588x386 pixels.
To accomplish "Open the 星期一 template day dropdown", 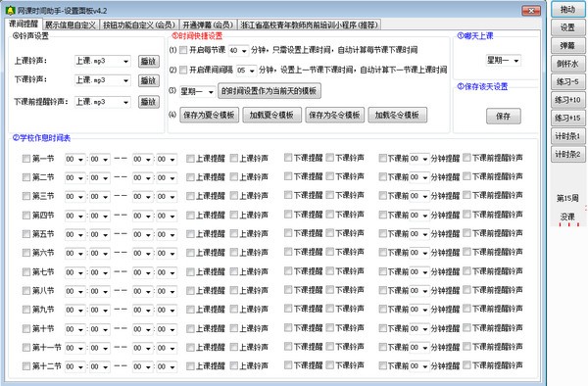I will (x=197, y=91).
